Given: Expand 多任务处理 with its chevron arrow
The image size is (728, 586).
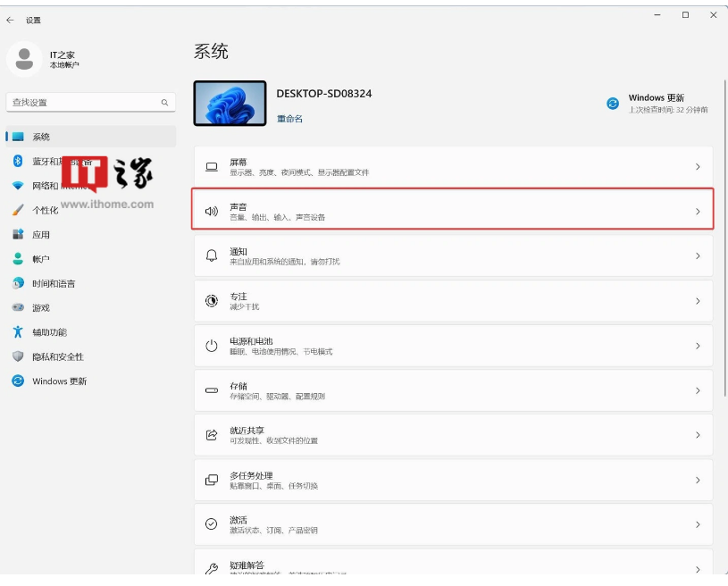Looking at the screenshot, I should pyautogui.click(x=698, y=480).
